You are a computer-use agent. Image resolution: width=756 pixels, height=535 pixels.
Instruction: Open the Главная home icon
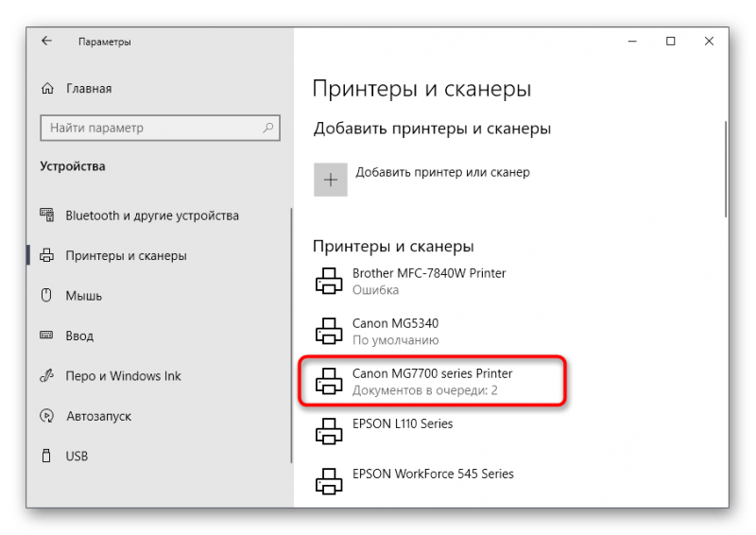(x=48, y=89)
